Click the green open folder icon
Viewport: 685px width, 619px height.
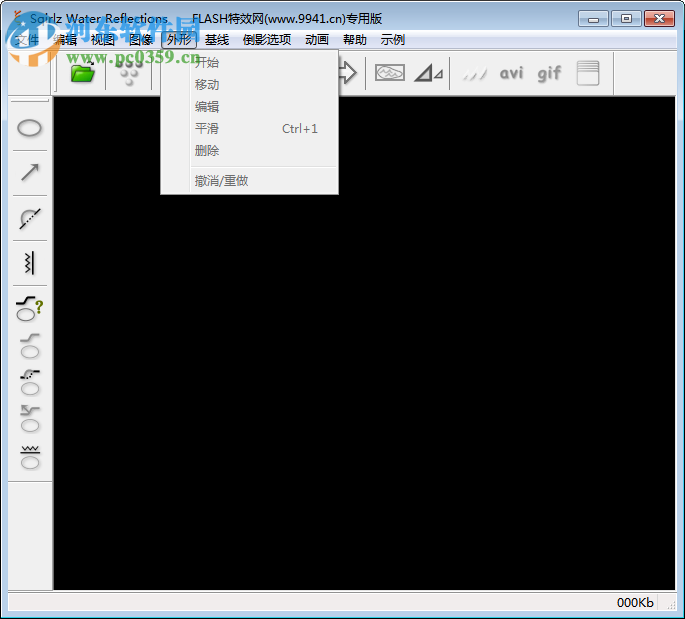tap(83, 73)
